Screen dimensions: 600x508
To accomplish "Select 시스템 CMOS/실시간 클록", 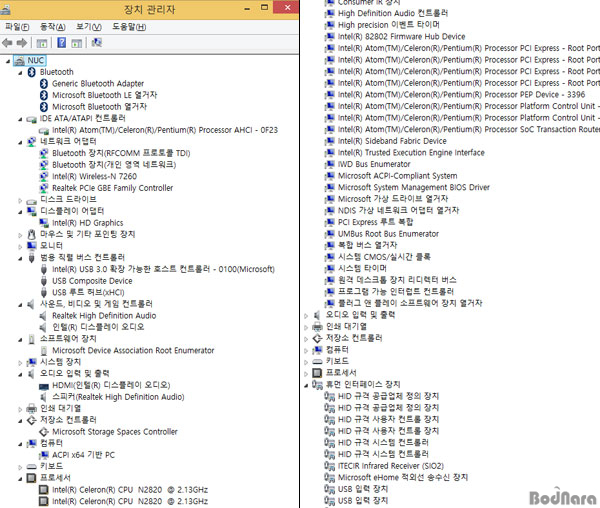I will 384,257.
